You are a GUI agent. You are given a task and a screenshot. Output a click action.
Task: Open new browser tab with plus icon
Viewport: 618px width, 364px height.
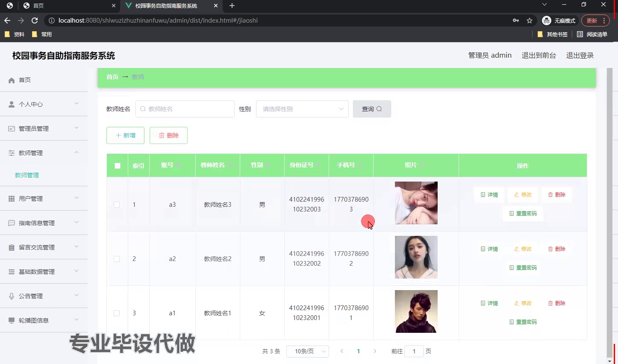coord(232,6)
